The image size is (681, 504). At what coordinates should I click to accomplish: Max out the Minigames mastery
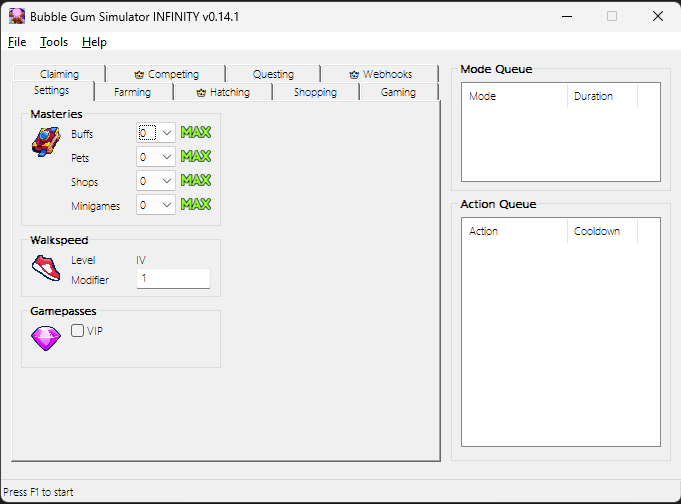(x=196, y=204)
